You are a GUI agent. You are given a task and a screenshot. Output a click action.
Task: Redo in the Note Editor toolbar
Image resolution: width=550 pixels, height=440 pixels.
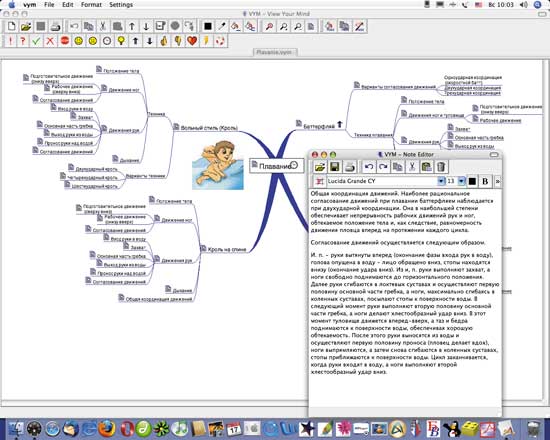[x=383, y=167]
